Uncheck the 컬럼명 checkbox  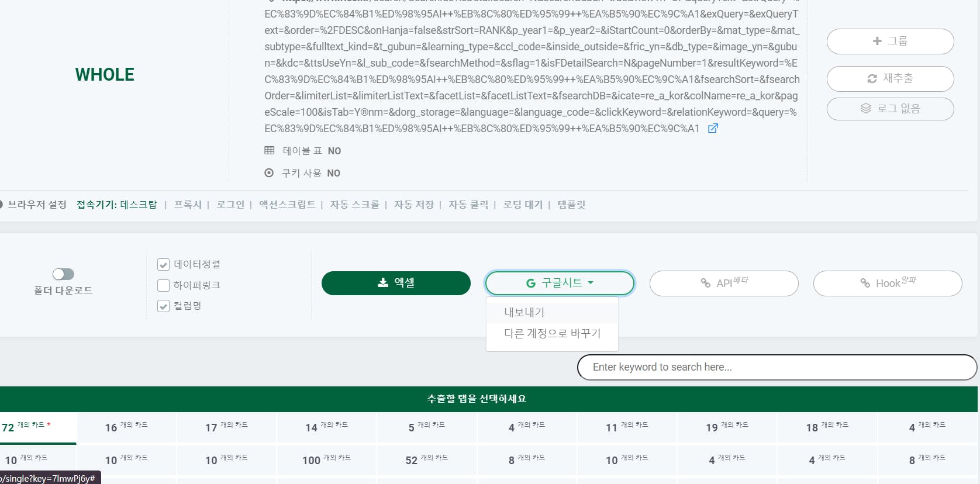point(164,306)
